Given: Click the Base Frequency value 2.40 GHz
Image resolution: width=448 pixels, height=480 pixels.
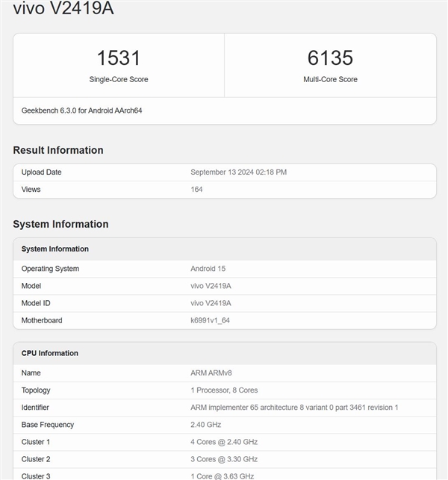Looking at the screenshot, I should (x=206, y=425).
